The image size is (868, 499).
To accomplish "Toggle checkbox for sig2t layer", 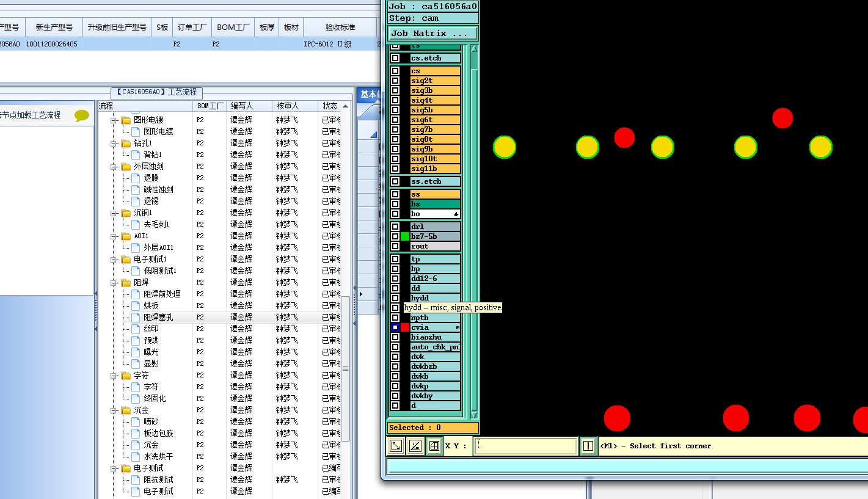I will 395,81.
